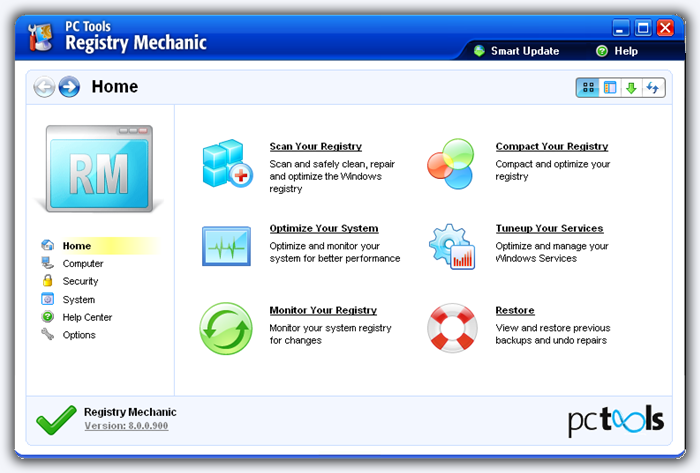Click the green down arrow toolbar icon
This screenshot has height=473, width=700.
tap(631, 87)
